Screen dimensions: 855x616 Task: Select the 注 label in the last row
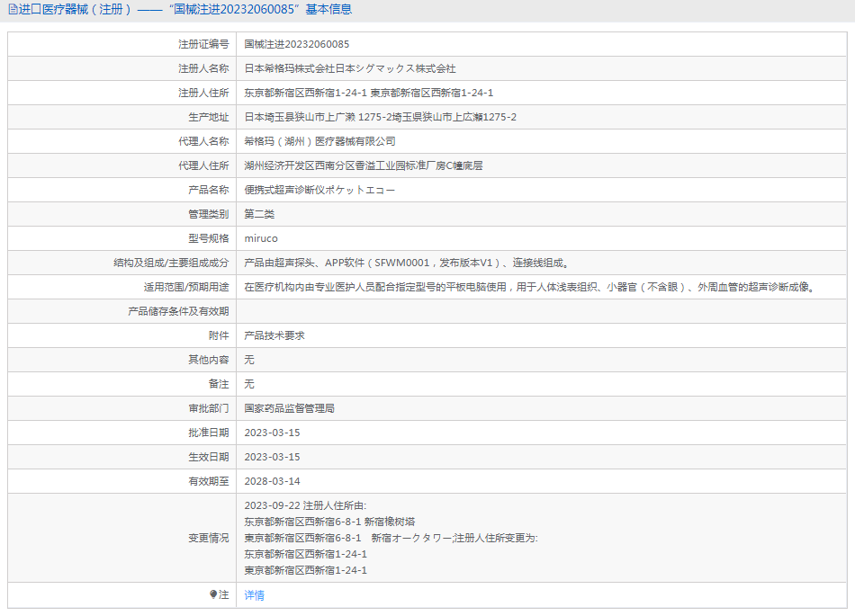[223, 594]
